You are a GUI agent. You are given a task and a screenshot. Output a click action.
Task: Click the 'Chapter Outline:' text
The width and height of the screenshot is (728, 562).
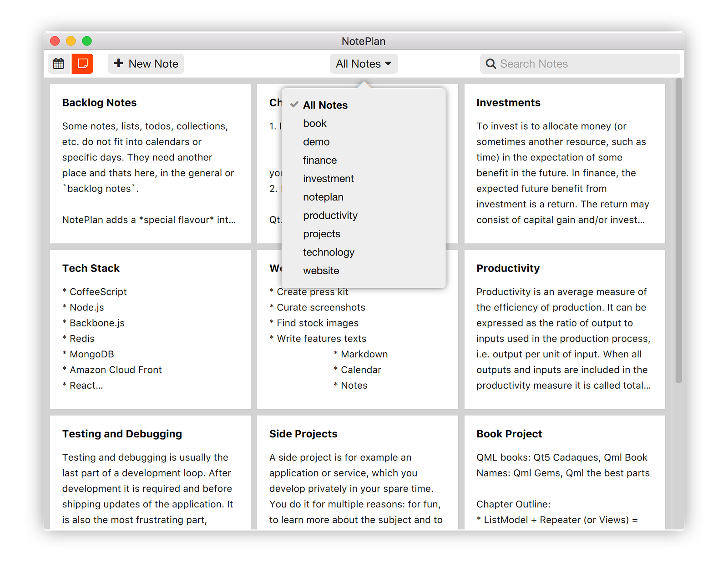pos(513,504)
